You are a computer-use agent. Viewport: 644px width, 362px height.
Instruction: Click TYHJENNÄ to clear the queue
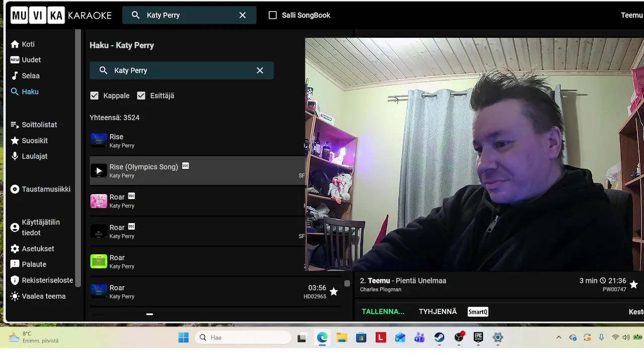(438, 312)
